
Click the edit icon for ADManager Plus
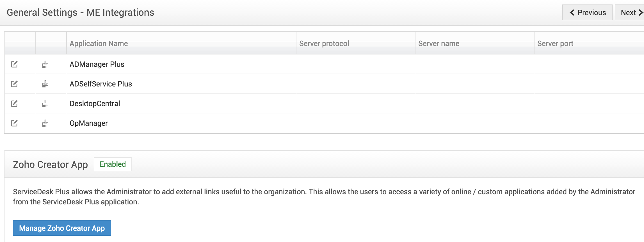point(14,64)
